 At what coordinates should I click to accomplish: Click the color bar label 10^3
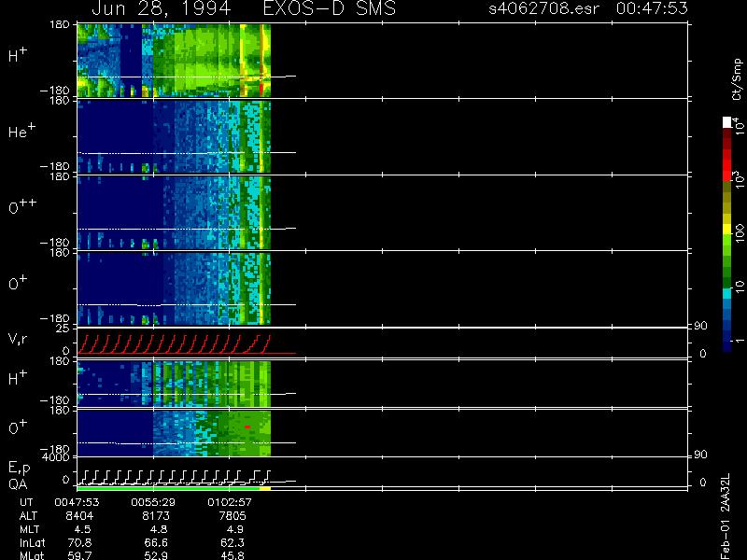(x=739, y=179)
